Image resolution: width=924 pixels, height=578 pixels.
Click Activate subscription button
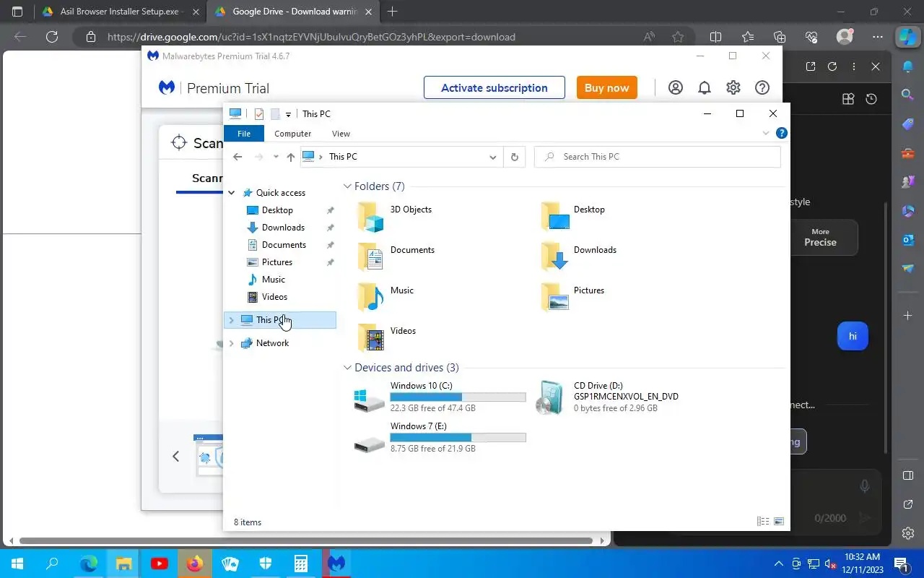point(494,87)
